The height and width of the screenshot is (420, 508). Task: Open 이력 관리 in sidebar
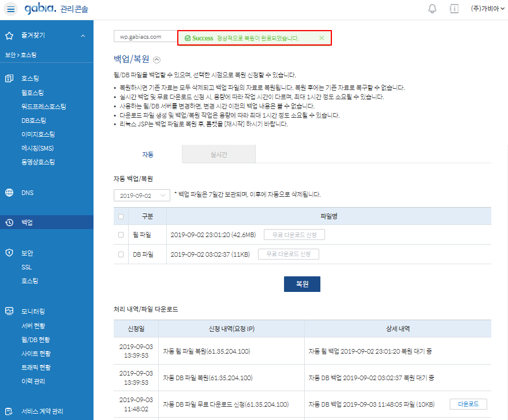point(33,381)
